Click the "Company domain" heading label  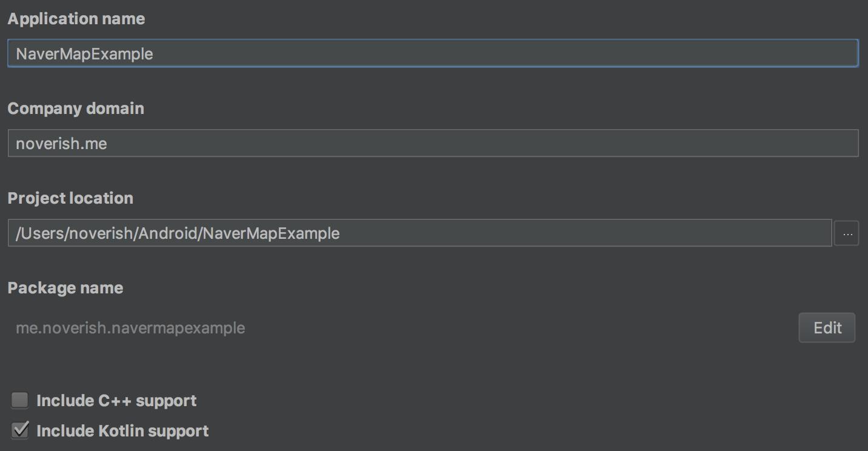pos(76,109)
